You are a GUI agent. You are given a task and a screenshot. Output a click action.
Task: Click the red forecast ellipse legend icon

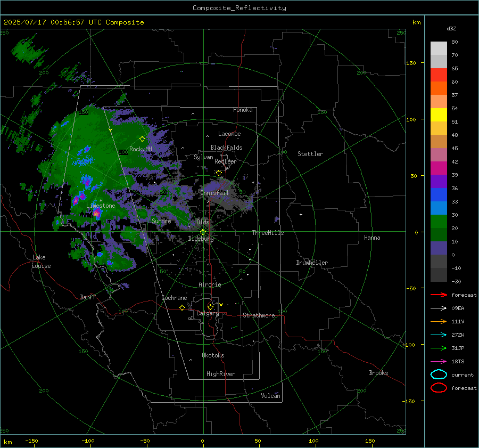click(439, 388)
